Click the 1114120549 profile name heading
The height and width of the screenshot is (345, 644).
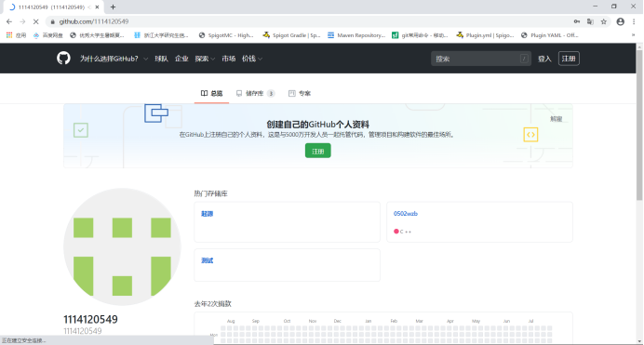(x=90, y=319)
